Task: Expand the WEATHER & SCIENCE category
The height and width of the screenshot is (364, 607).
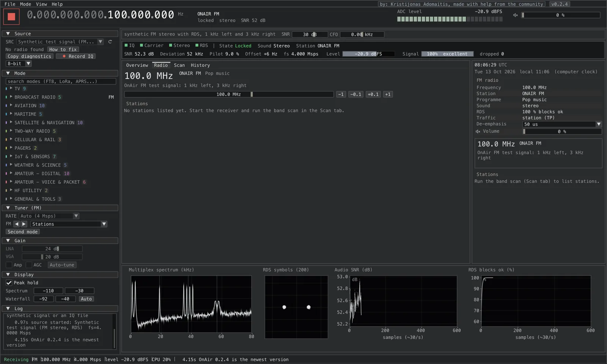Action: point(11,165)
